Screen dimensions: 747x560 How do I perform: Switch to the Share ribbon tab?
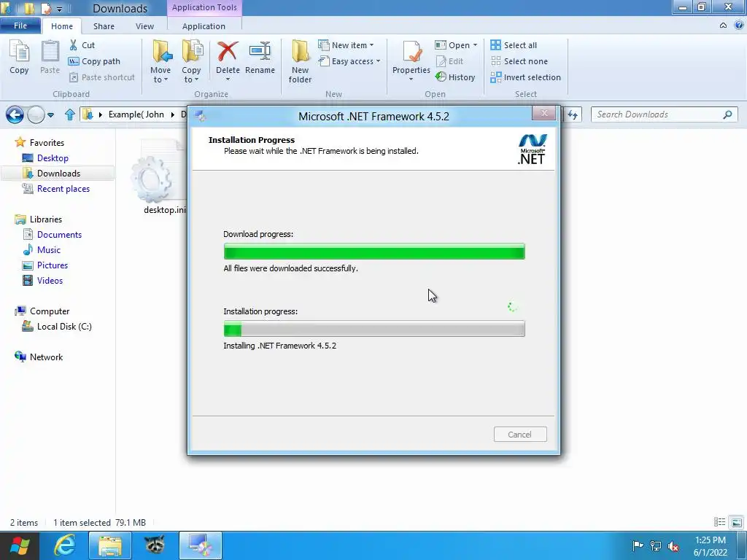point(104,26)
